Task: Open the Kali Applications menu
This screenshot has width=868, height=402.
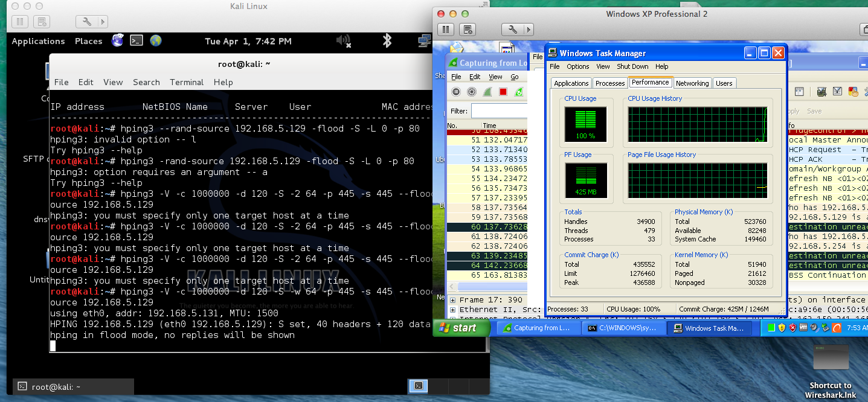Action: click(x=38, y=41)
